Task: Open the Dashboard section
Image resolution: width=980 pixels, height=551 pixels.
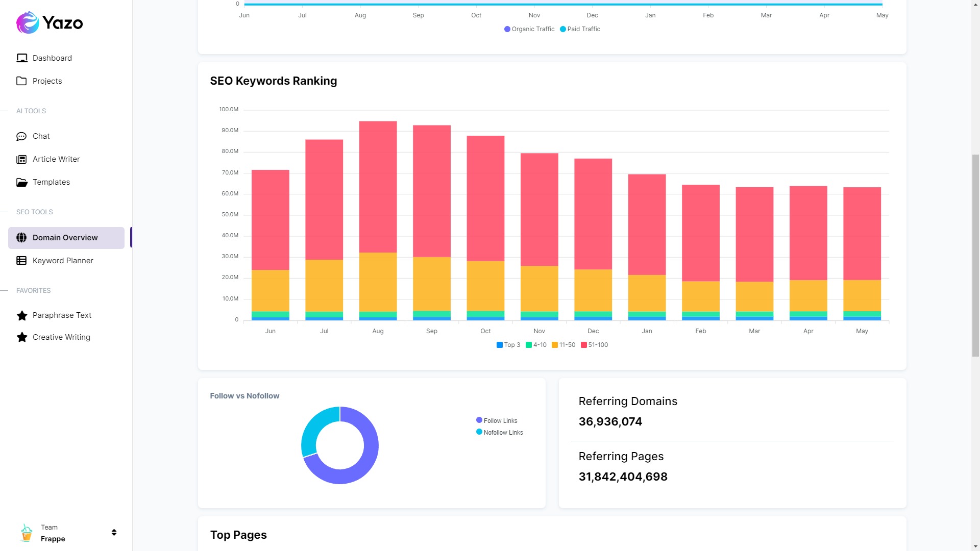Action: point(53,58)
